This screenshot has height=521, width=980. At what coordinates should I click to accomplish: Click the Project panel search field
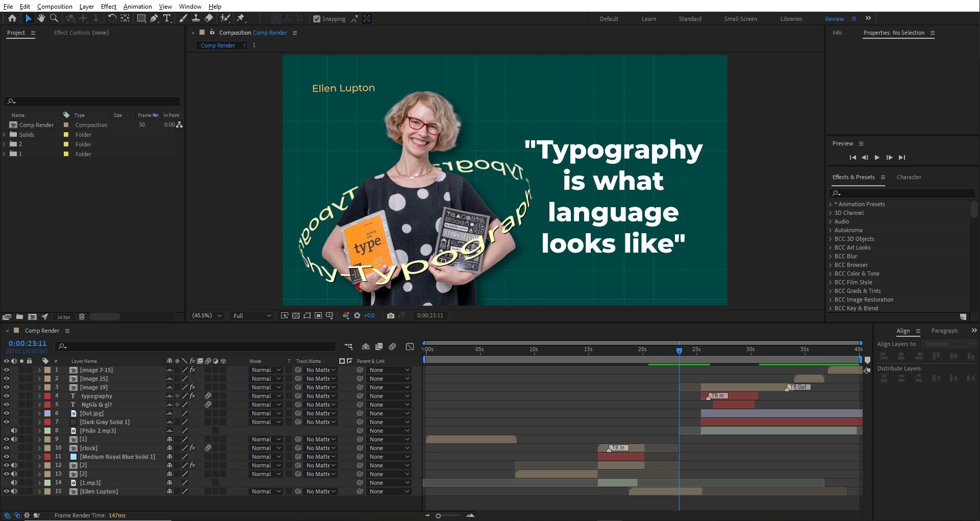pos(92,102)
